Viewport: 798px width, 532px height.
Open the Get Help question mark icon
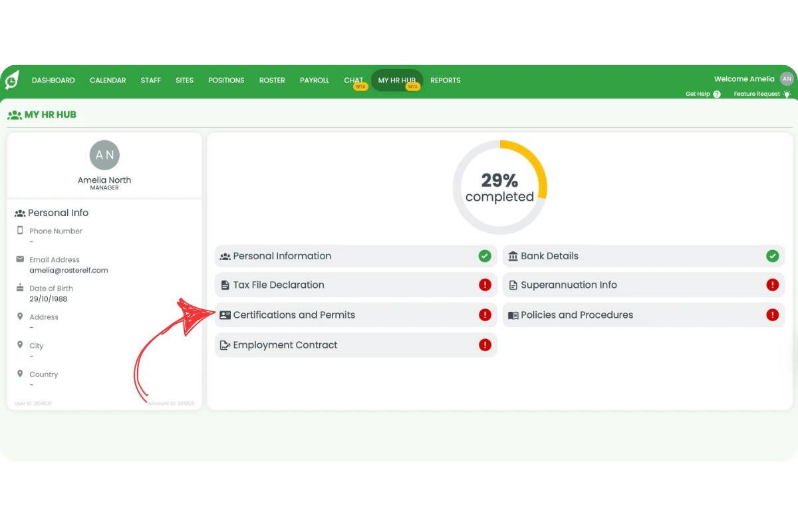click(x=717, y=94)
